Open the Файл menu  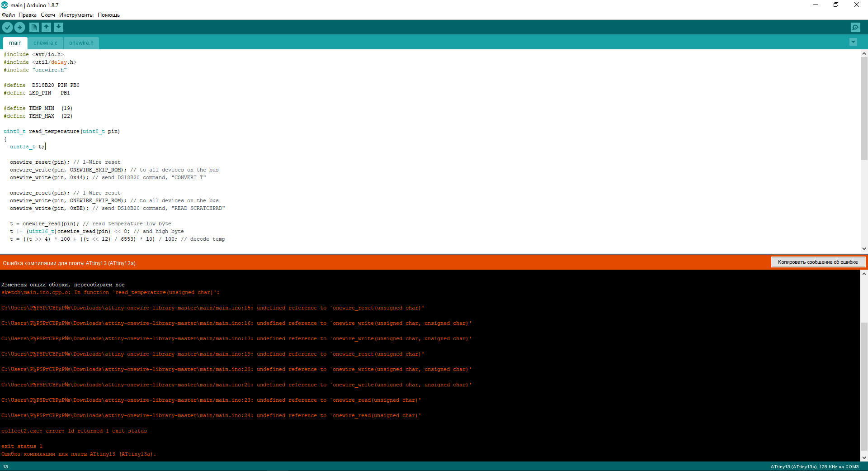point(8,15)
